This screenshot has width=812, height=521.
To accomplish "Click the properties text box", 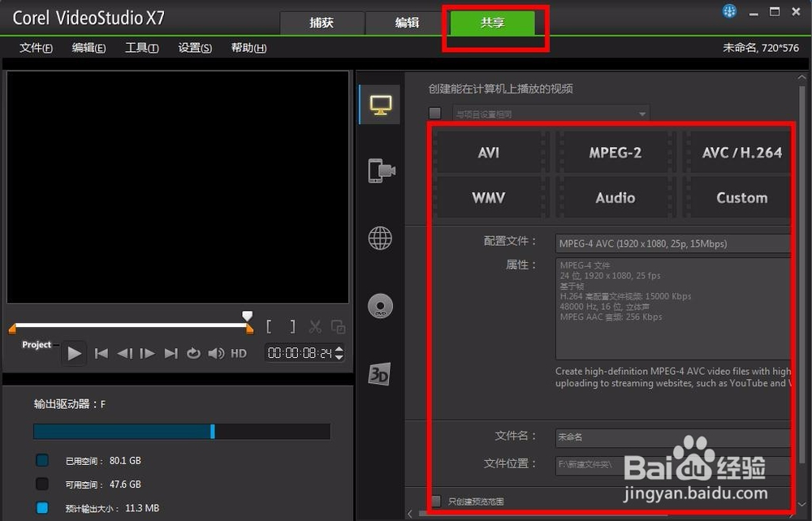I will 672,308.
